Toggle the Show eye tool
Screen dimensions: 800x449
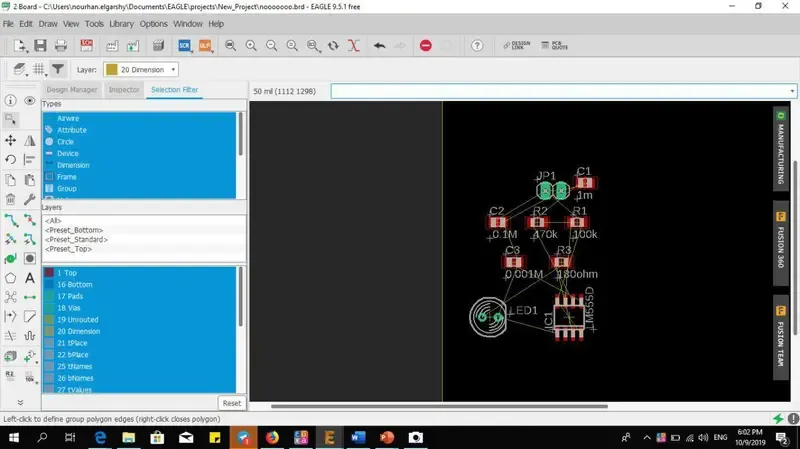tap(29, 101)
